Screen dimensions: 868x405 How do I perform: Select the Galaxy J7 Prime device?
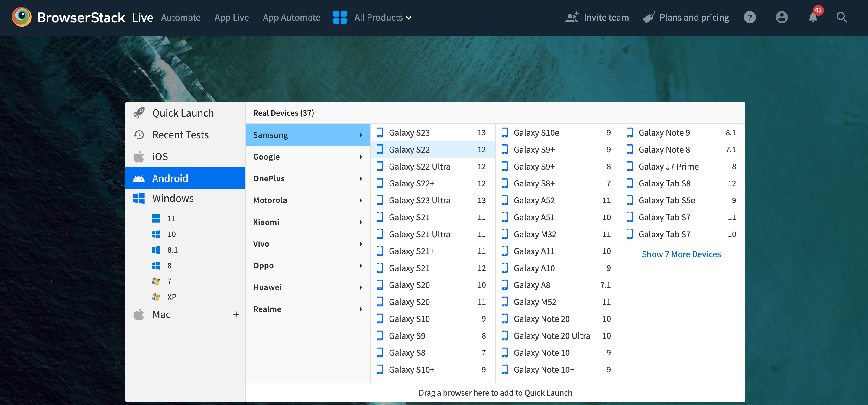pos(682,167)
